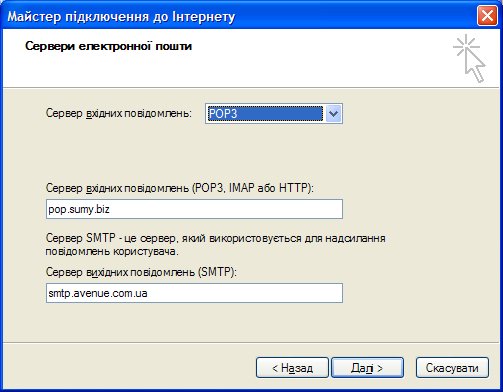Select the highlighted POP3 combo box text
503x392 pixels.
pos(265,114)
